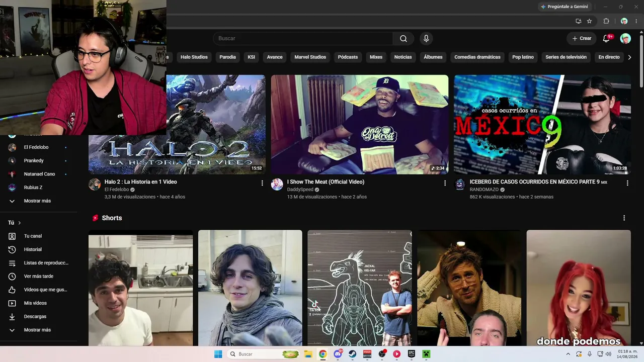Click the El Fedelobo channel avatar beside video title
644x362 pixels.
coord(95,184)
